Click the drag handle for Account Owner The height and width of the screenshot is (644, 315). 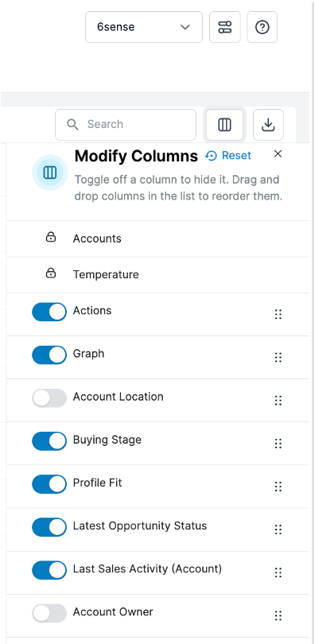(278, 615)
